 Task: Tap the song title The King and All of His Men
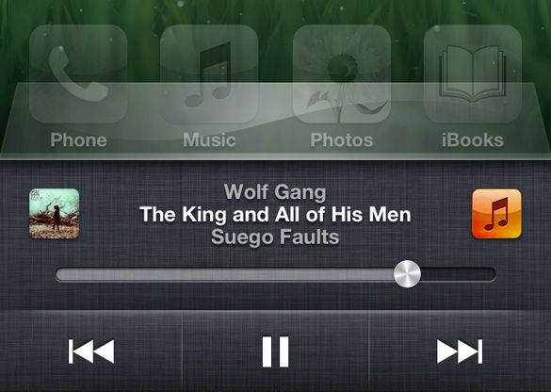[x=275, y=215]
